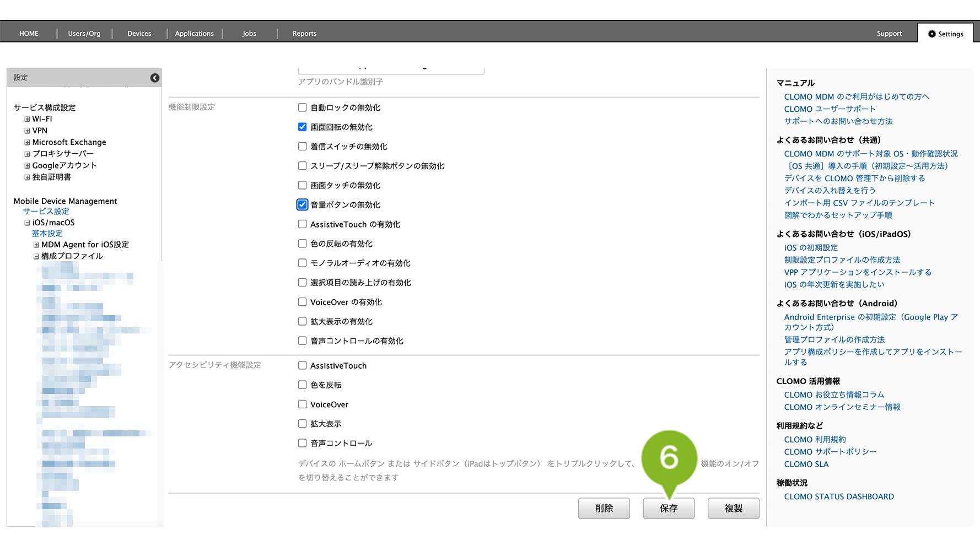
Task: Open Settings tab with gear icon
Action: click(x=945, y=34)
